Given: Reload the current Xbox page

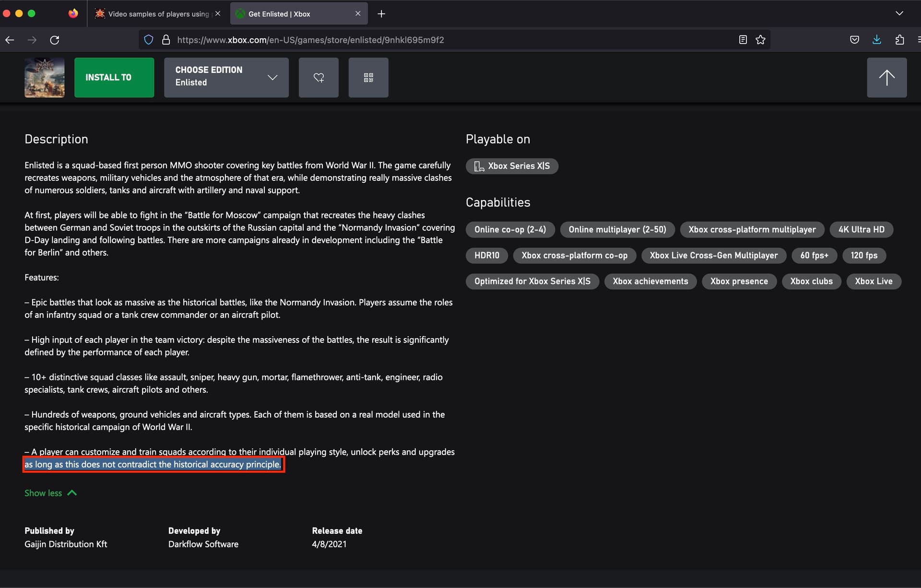Looking at the screenshot, I should coord(55,40).
